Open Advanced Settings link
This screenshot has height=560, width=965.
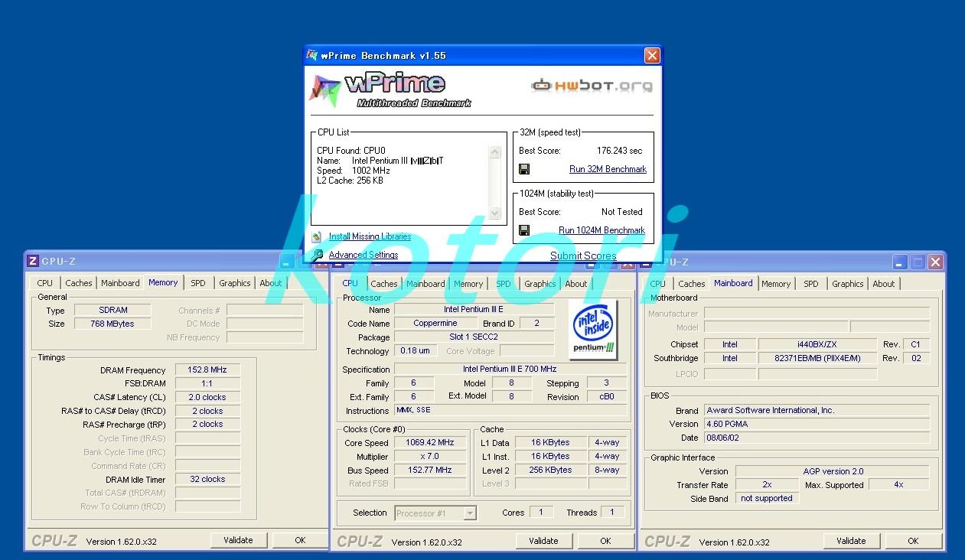[364, 255]
